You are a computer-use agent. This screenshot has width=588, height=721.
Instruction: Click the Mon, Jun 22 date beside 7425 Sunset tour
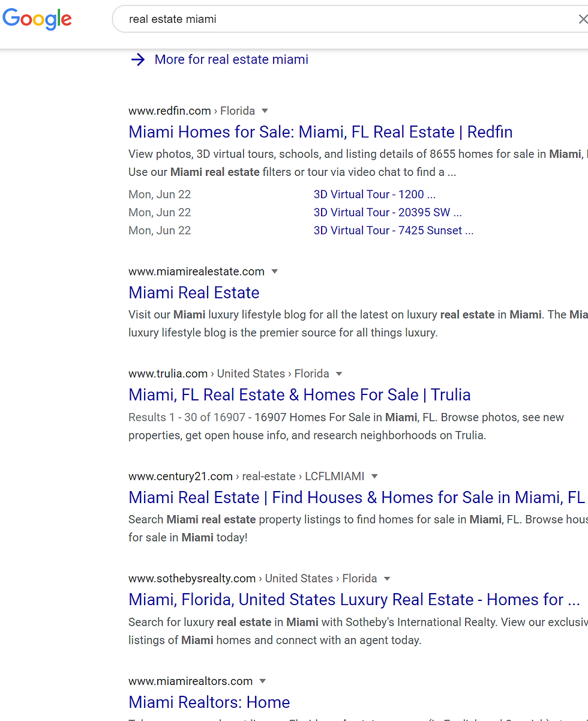pos(160,231)
